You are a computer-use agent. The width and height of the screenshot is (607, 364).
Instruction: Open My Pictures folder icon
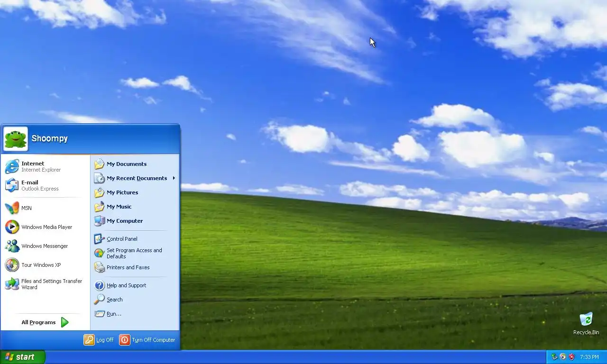pyautogui.click(x=99, y=192)
